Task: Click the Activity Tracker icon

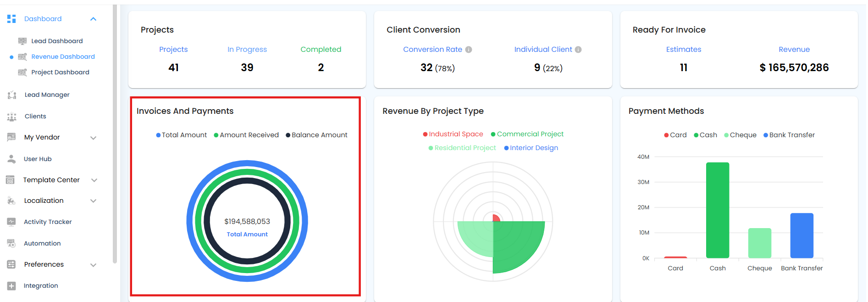Action: (11, 222)
